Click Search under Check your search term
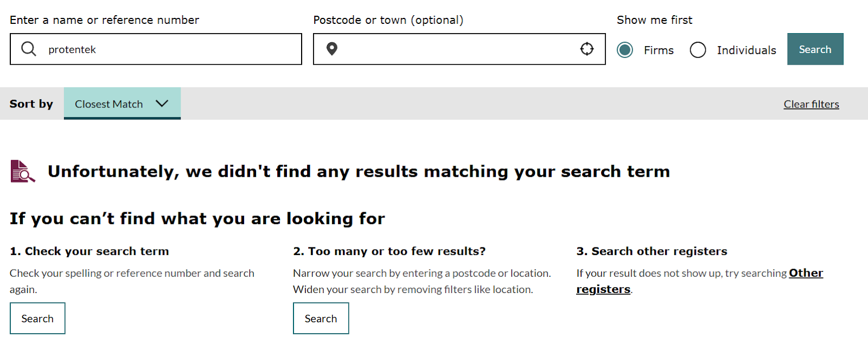868x357 pixels. 37,318
